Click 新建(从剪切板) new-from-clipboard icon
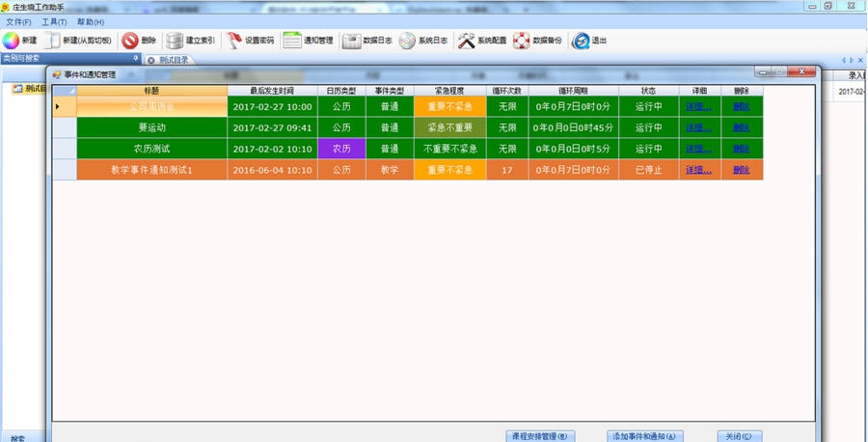Screen dimensions: 868x442 click(54, 41)
